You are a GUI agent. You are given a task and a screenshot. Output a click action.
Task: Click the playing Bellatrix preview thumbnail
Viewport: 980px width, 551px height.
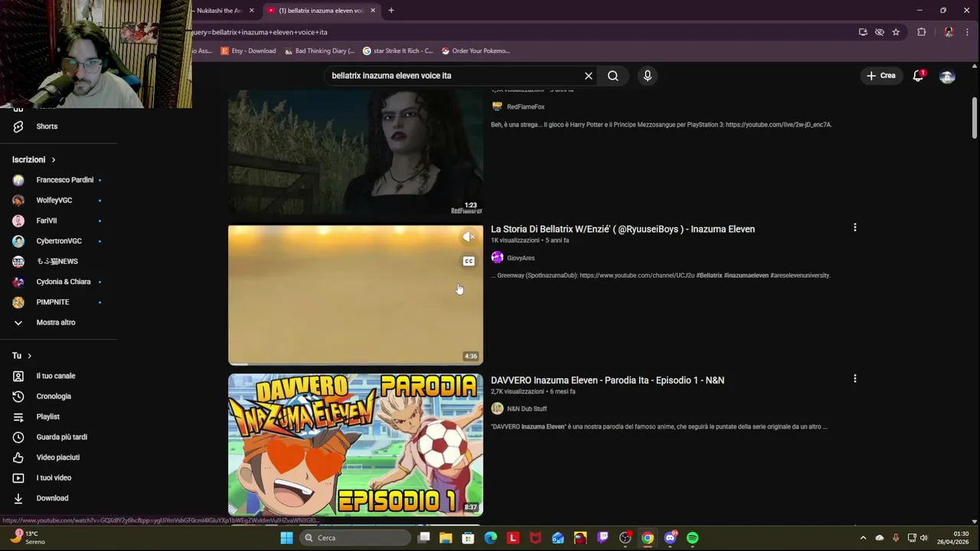coord(355,295)
